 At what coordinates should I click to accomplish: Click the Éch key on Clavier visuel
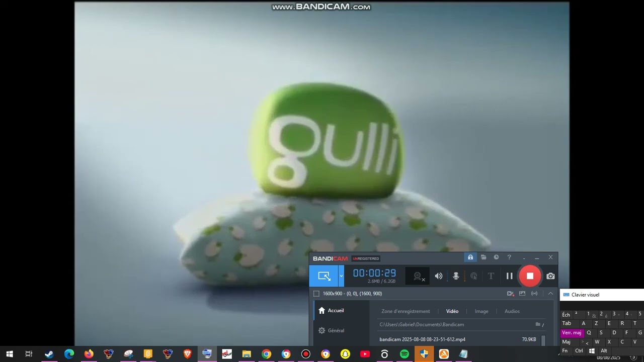pos(566,315)
